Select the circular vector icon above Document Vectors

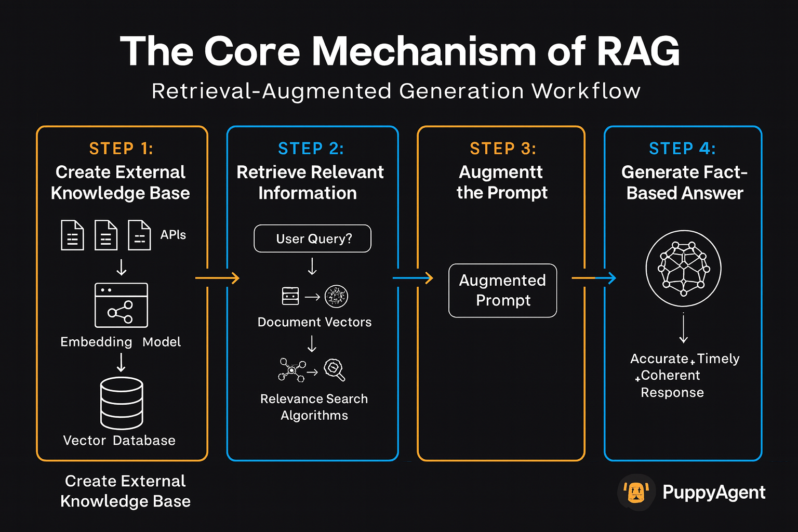[336, 297]
